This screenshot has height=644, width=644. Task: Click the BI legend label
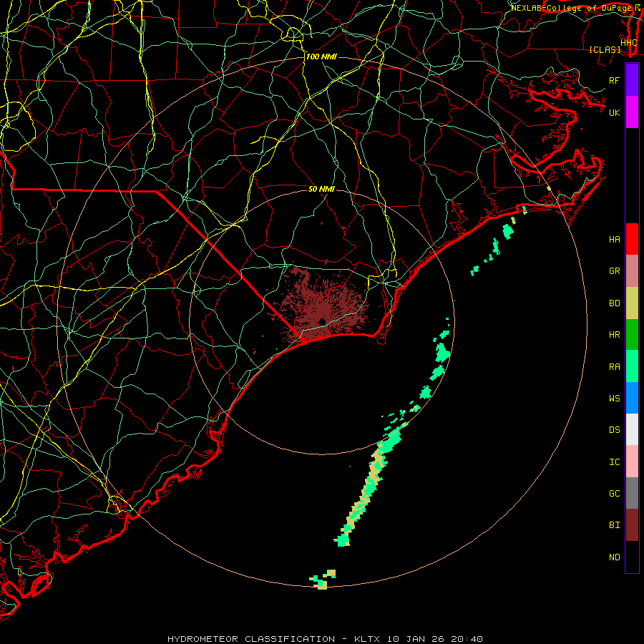coord(614,525)
